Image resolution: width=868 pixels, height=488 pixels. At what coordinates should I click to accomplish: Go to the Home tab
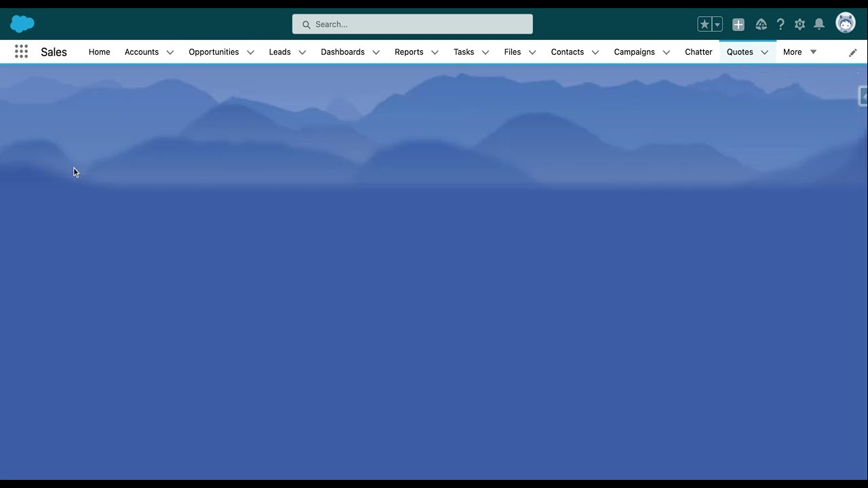pyautogui.click(x=99, y=52)
